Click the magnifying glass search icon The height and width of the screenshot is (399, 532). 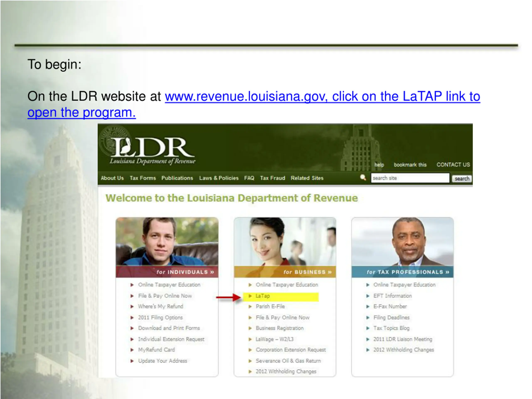click(x=363, y=178)
